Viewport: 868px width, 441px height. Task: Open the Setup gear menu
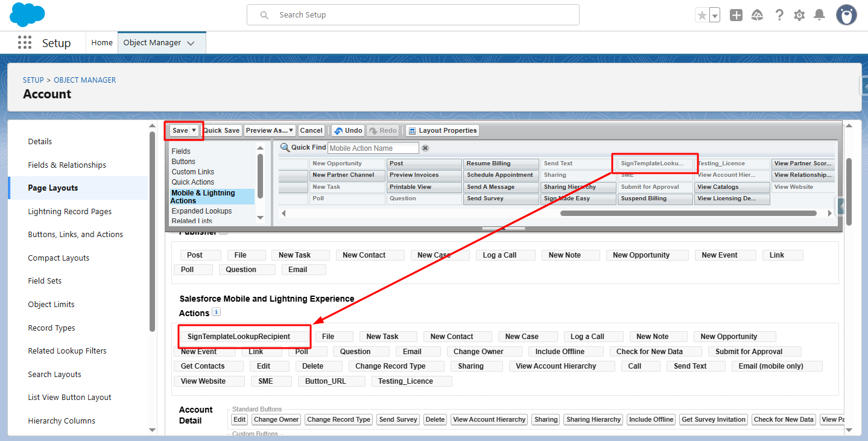(x=799, y=16)
